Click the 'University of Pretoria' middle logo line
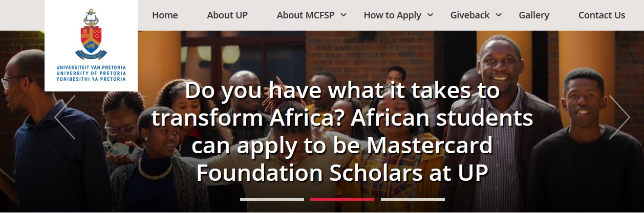Image resolution: width=644 pixels, height=213 pixels. [91, 74]
